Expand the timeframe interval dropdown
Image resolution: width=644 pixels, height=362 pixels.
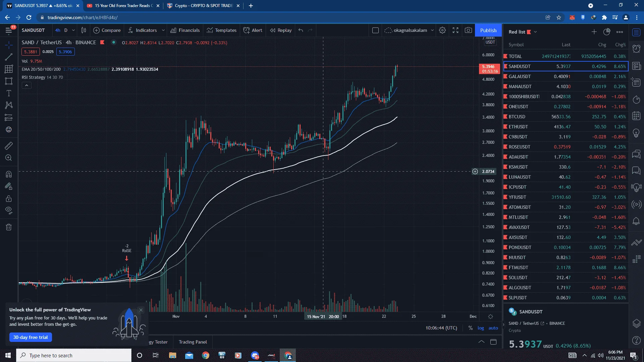(x=73, y=30)
